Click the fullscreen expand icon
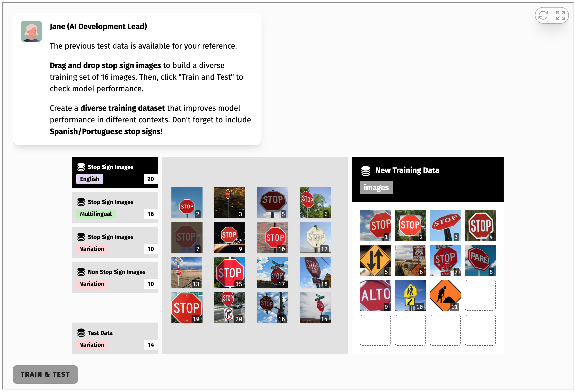 tap(560, 15)
